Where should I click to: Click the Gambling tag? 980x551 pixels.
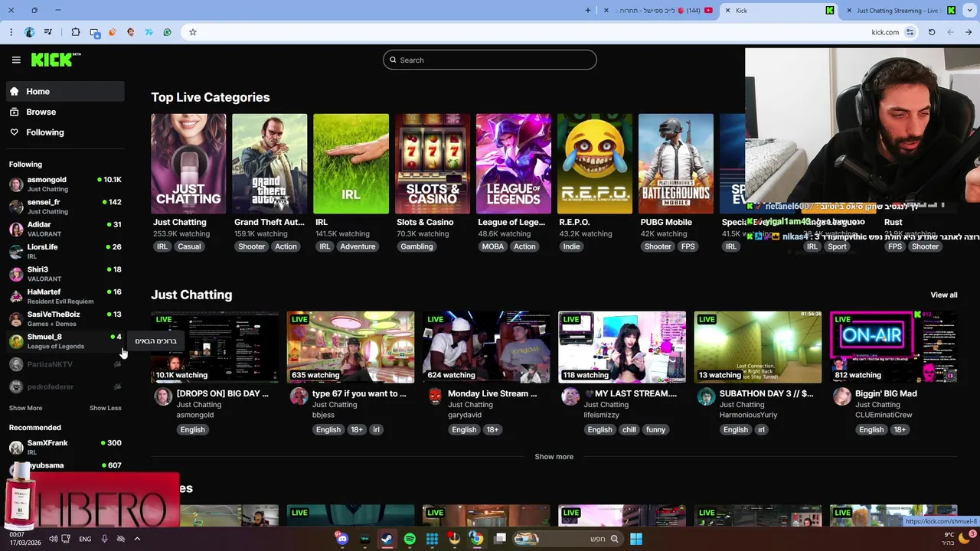[416, 246]
